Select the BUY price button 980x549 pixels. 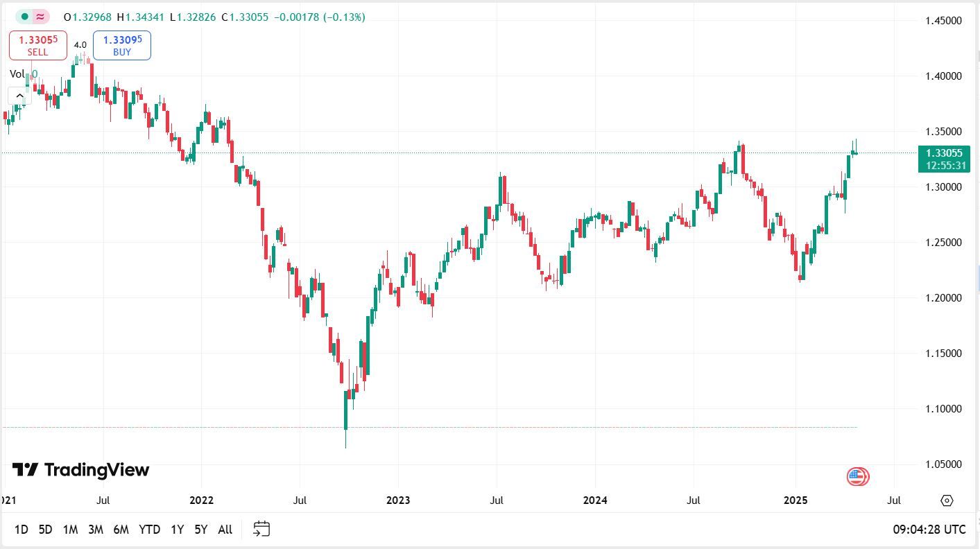[121, 46]
